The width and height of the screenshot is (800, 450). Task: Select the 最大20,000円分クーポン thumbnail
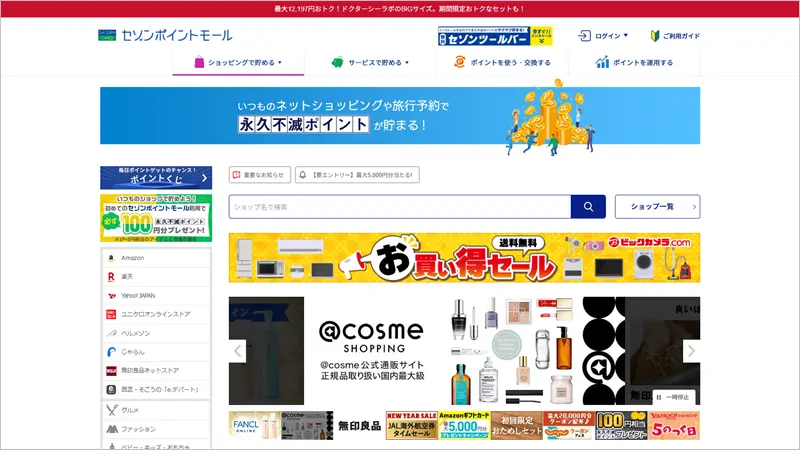(x=569, y=426)
